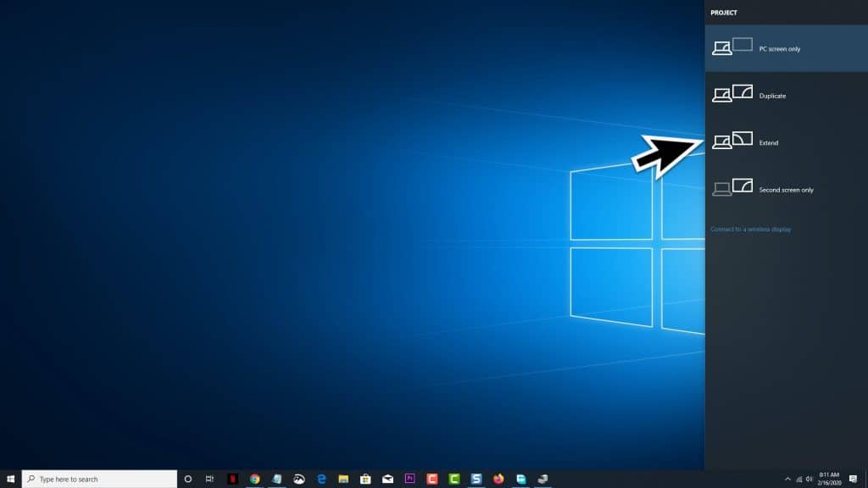Click the Windows Start button

(x=10, y=477)
